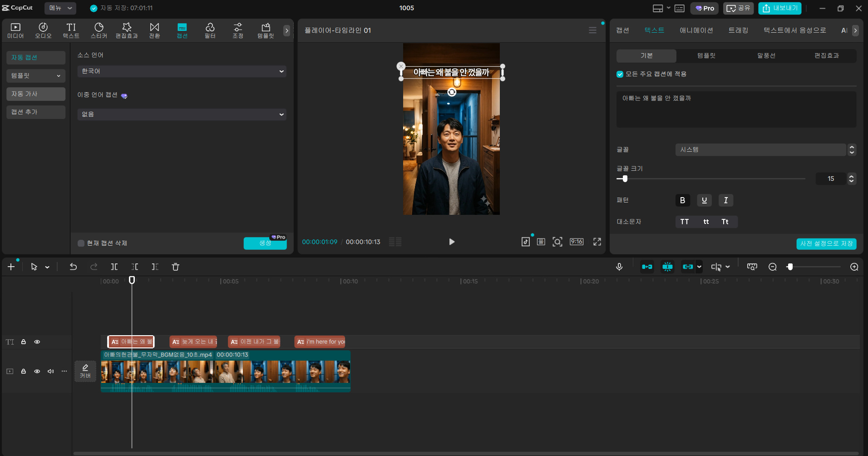Expand selection tool dropdown arrow
Image resolution: width=868 pixels, height=456 pixels.
click(47, 267)
